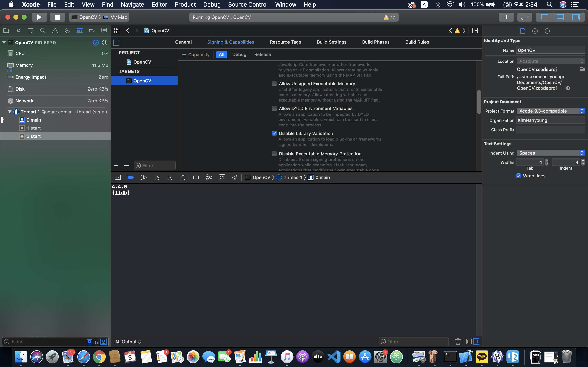Uncheck Disable Library Validation
Viewport: 588px width, 367px height.
pos(274,133)
